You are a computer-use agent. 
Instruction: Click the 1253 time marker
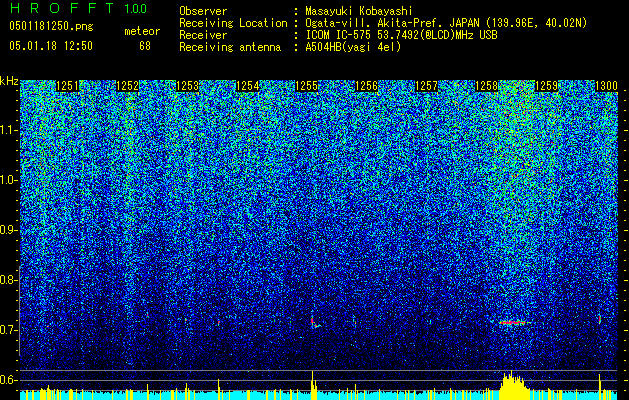[x=187, y=86]
